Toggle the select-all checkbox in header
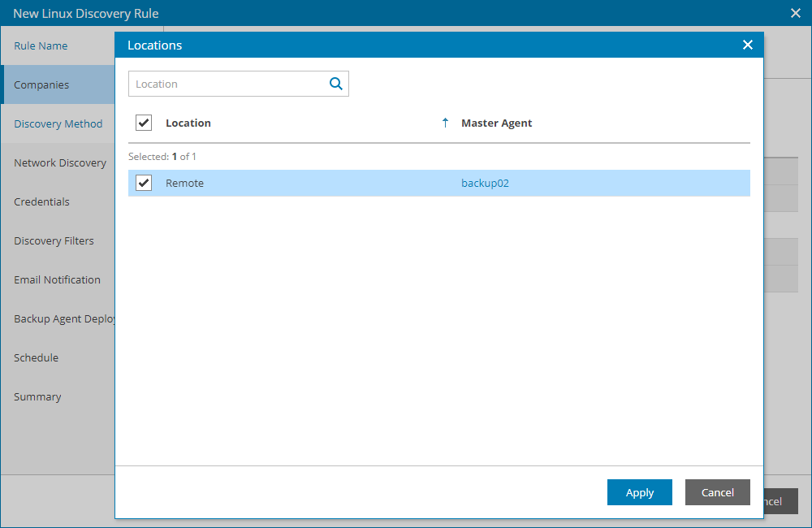Image resolution: width=812 pixels, height=528 pixels. [144, 123]
